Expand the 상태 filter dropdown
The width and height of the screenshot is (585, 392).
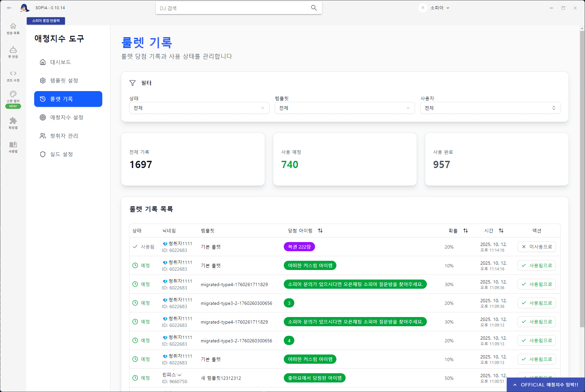(199, 108)
